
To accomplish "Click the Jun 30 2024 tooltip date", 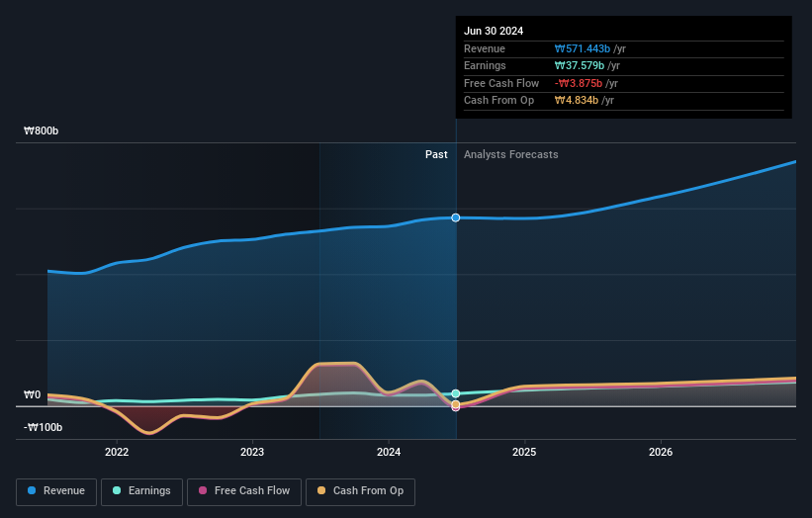I will click(494, 31).
